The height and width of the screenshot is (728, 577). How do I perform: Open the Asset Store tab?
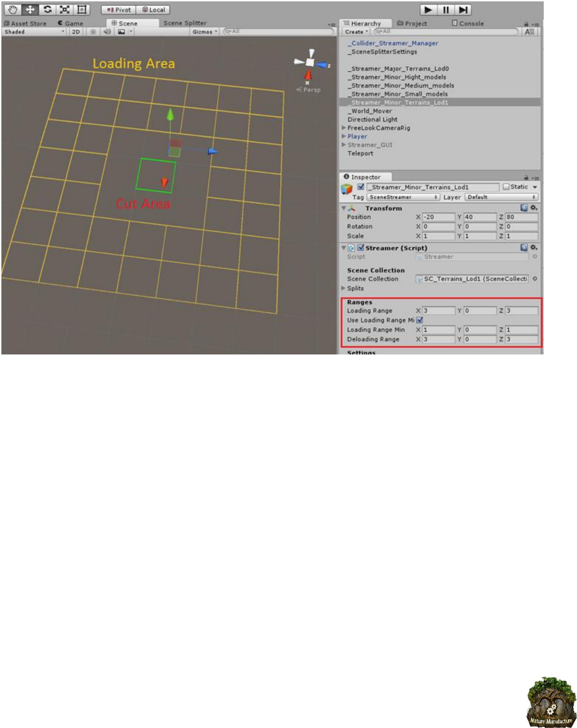tap(25, 23)
